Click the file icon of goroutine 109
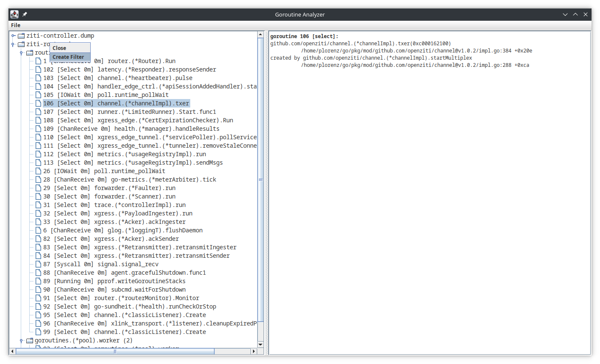This screenshot has height=364, width=600. pyautogui.click(x=38, y=129)
